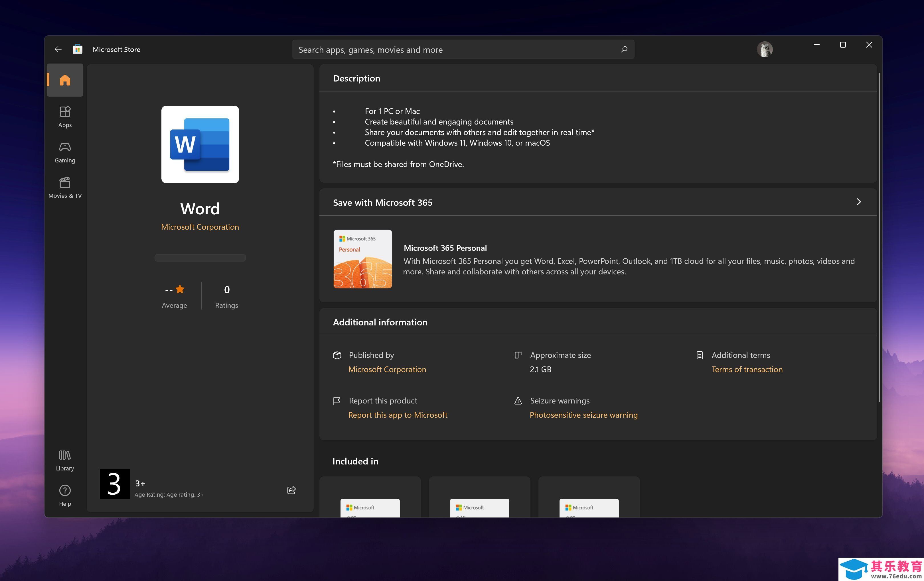924x581 pixels.
Task: Click the Microsoft 365 Personal title
Action: [445, 248]
